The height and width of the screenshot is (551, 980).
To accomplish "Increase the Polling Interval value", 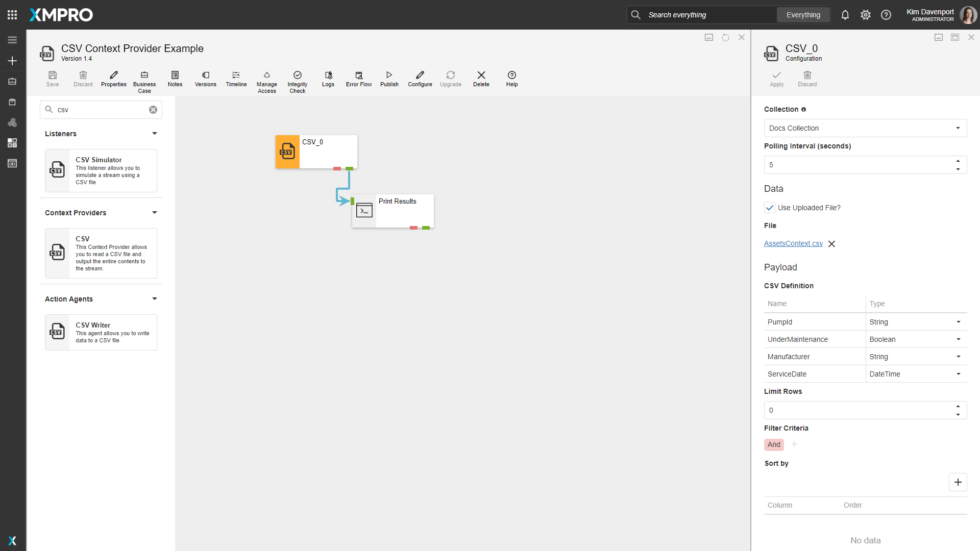I will [958, 161].
